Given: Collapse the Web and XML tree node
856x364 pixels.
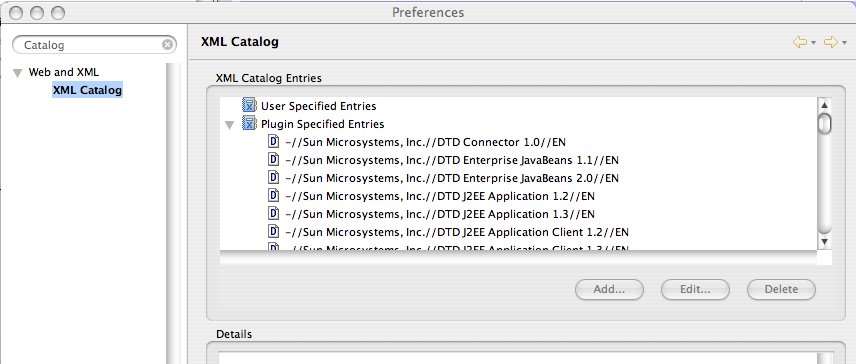Looking at the screenshot, I should pos(17,73).
